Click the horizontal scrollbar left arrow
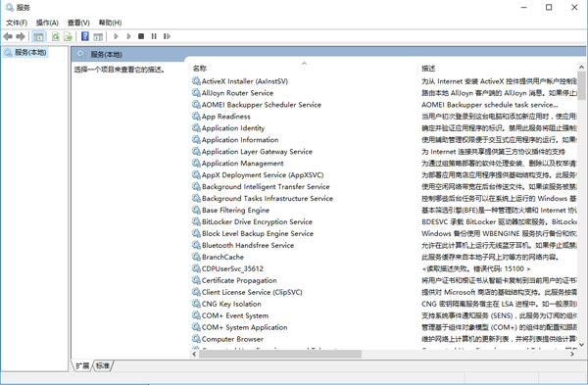The image size is (588, 385). [x=194, y=354]
